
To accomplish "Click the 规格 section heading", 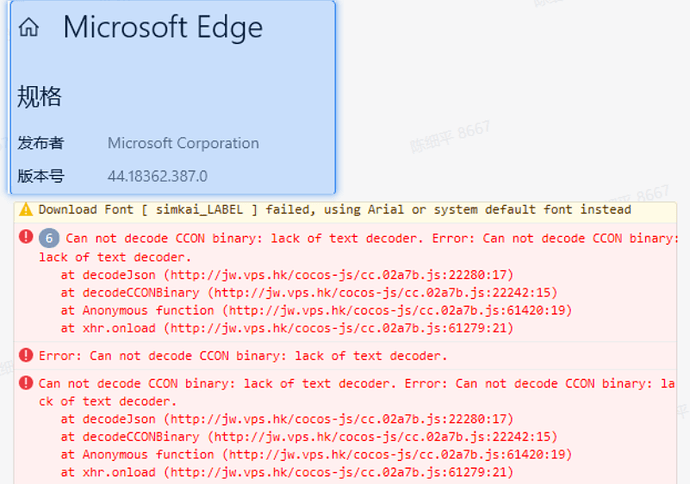I will (x=40, y=97).
